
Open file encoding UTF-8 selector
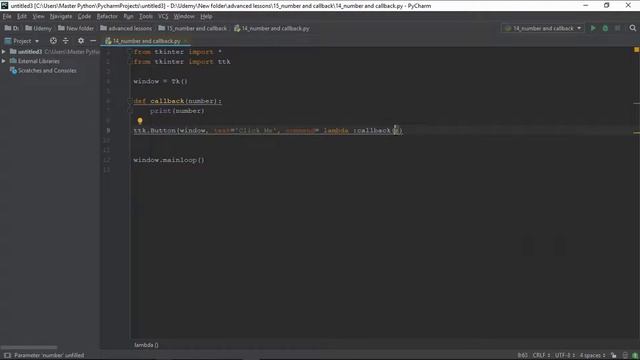tap(564, 355)
